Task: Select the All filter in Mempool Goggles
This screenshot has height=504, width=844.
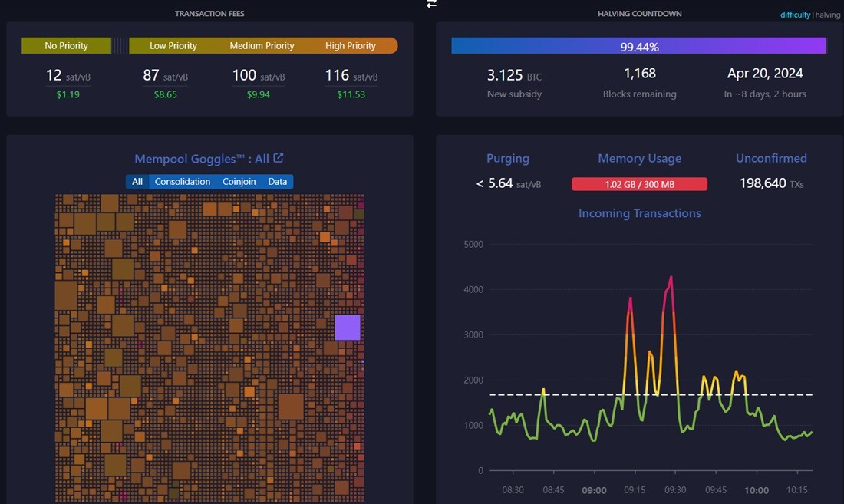Action: point(137,182)
